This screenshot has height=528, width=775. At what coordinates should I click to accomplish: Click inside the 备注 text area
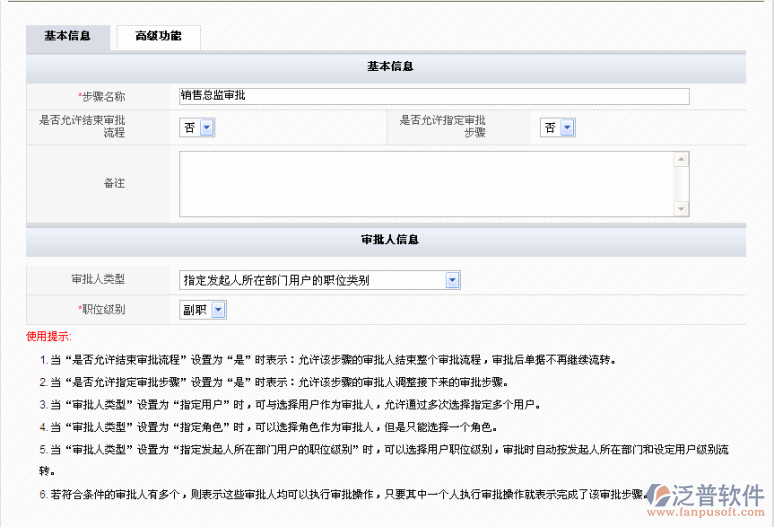428,184
